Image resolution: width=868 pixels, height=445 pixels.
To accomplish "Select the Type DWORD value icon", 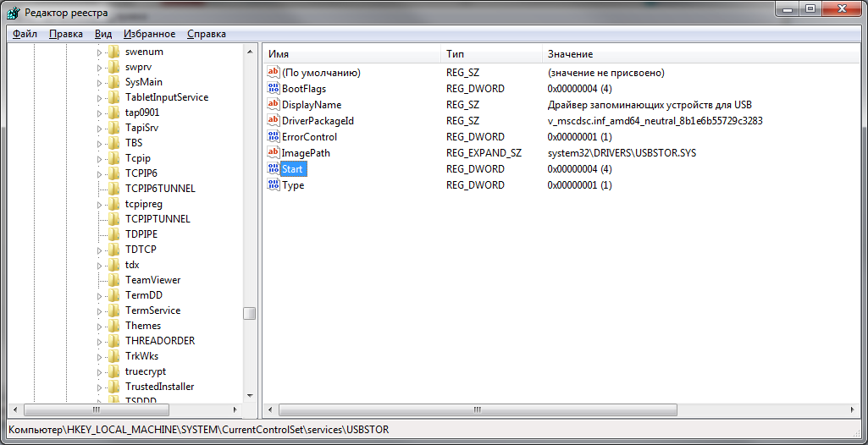I will [274, 184].
